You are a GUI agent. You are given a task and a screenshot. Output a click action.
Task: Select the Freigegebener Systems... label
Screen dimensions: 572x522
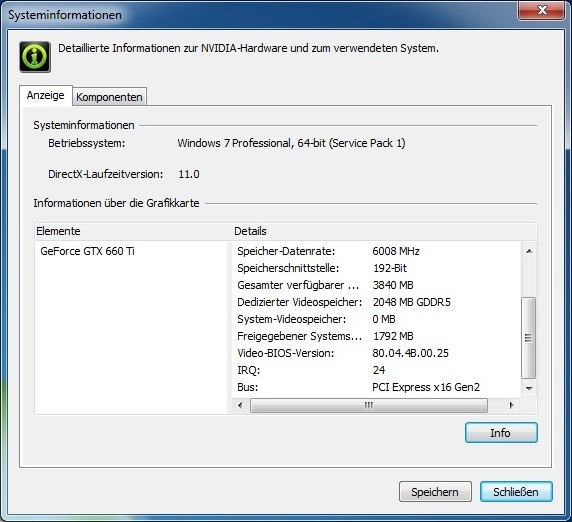tap(299, 336)
